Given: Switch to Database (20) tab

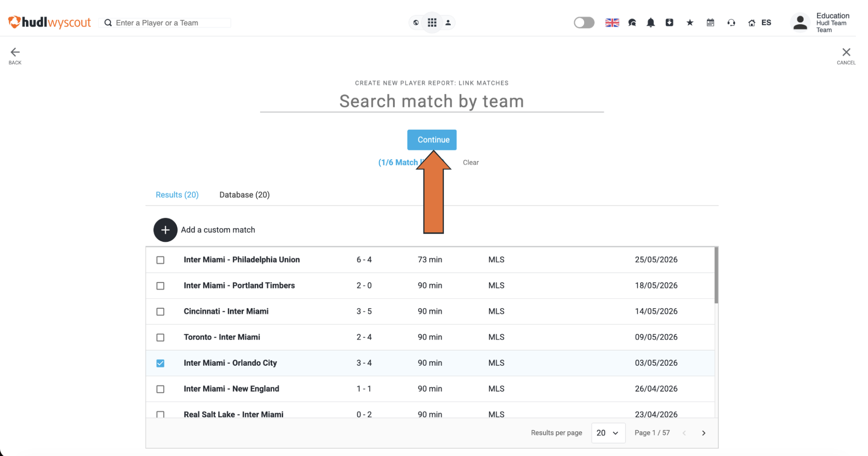Looking at the screenshot, I should pos(245,195).
